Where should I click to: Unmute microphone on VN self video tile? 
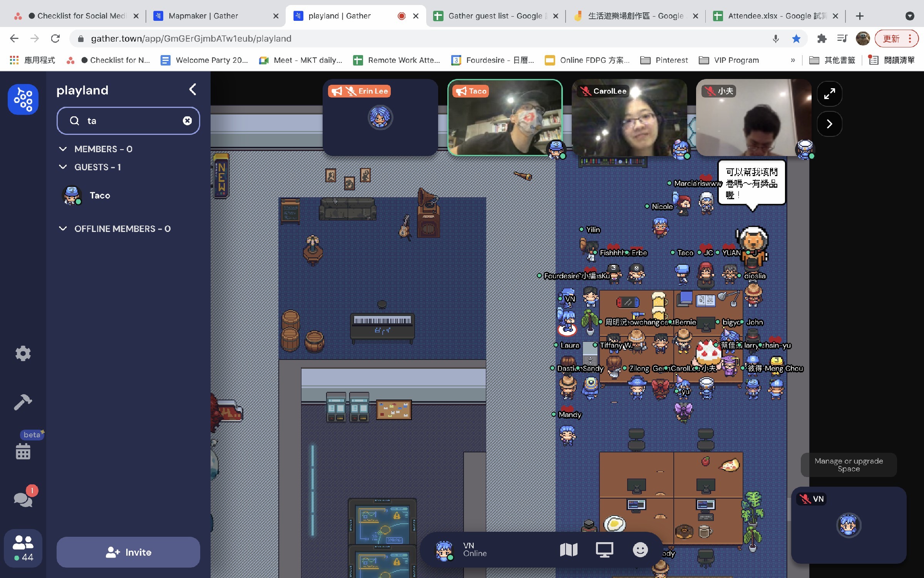(x=805, y=499)
